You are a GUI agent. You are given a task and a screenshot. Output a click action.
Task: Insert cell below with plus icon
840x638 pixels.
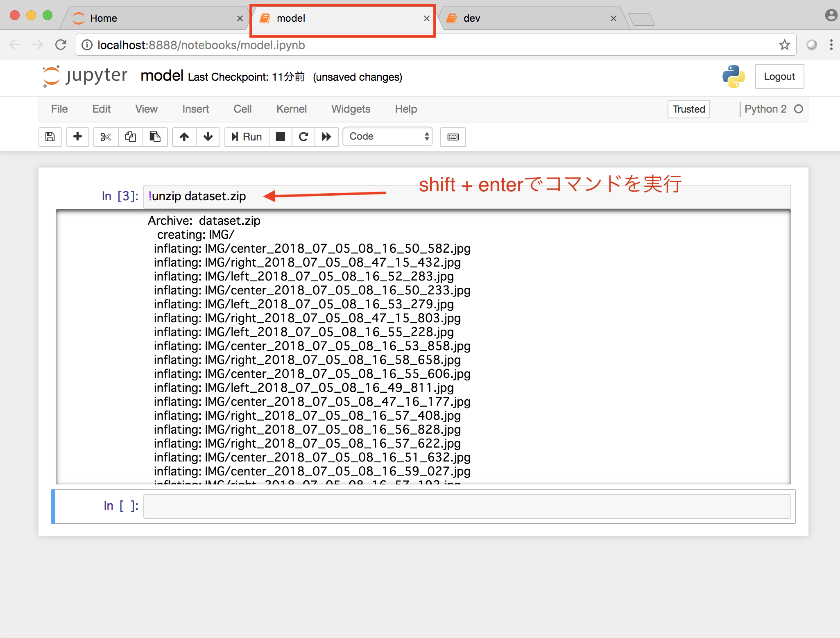coord(77,137)
